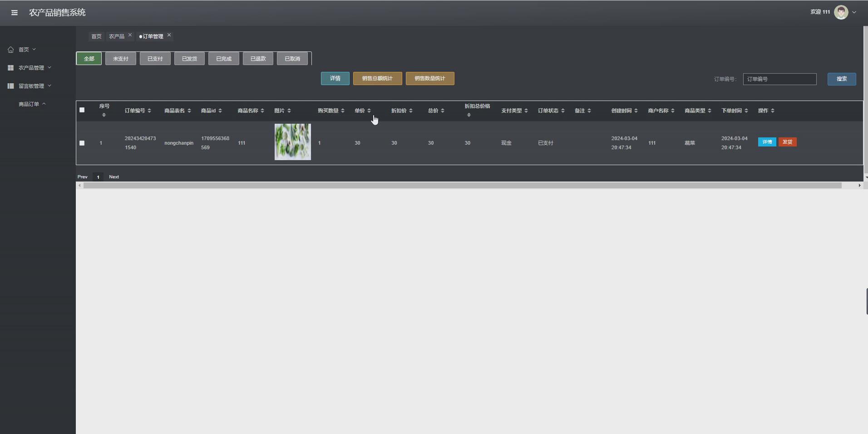
Task: Sort by 商品id column arrows
Action: [x=220, y=111]
